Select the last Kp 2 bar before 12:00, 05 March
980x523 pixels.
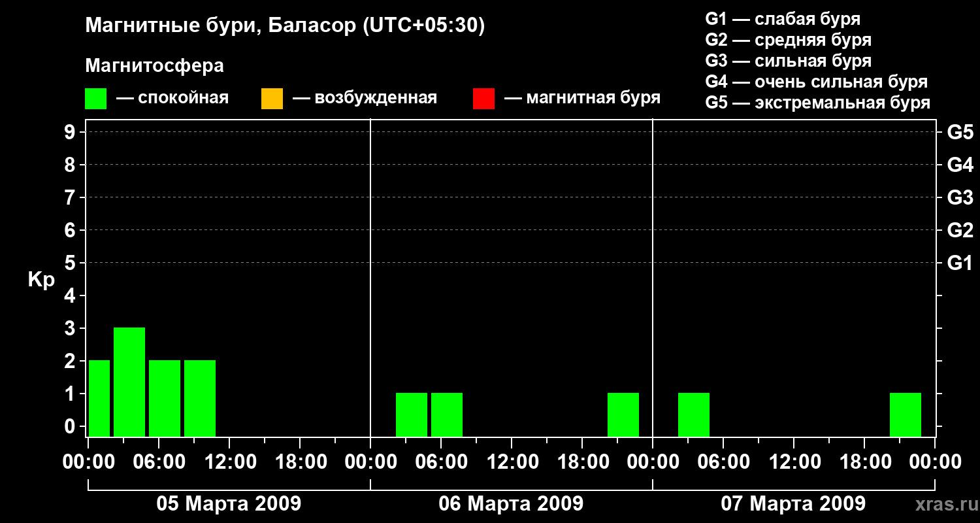(x=200, y=398)
